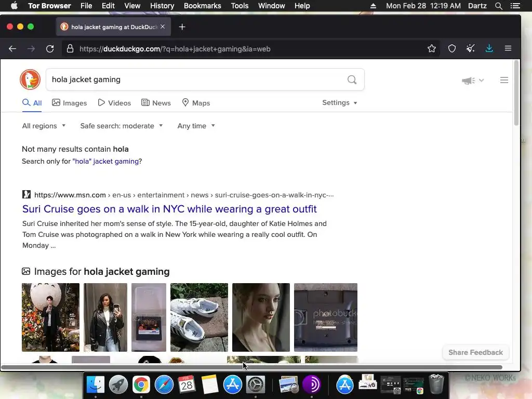Open the browser hamburger application menu
This screenshot has width=532, height=399.
click(508, 48)
